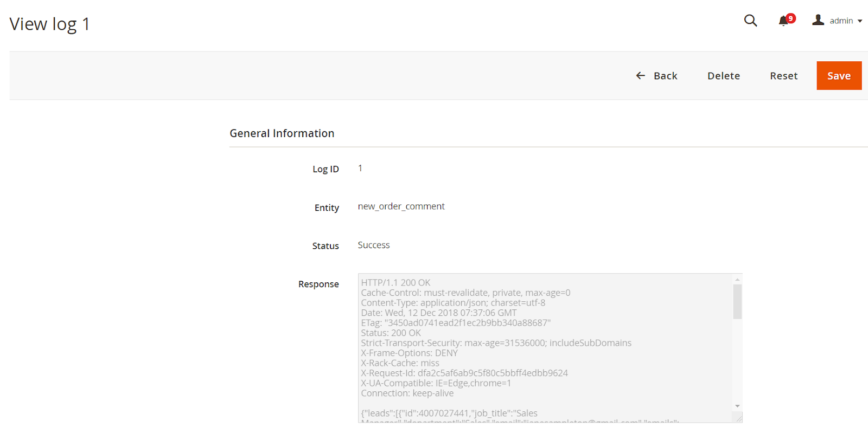Click the admin user avatar icon
Screen dimensions: 868x433
click(818, 20)
